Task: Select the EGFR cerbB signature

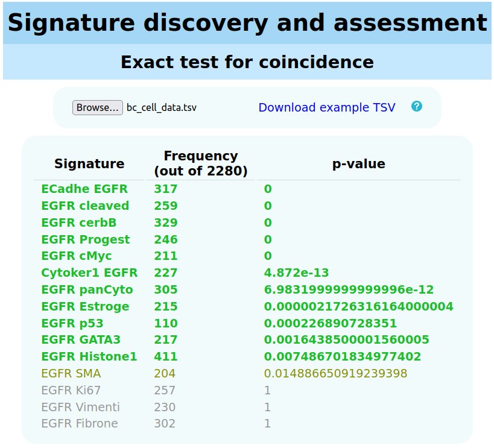Action: click(x=79, y=222)
